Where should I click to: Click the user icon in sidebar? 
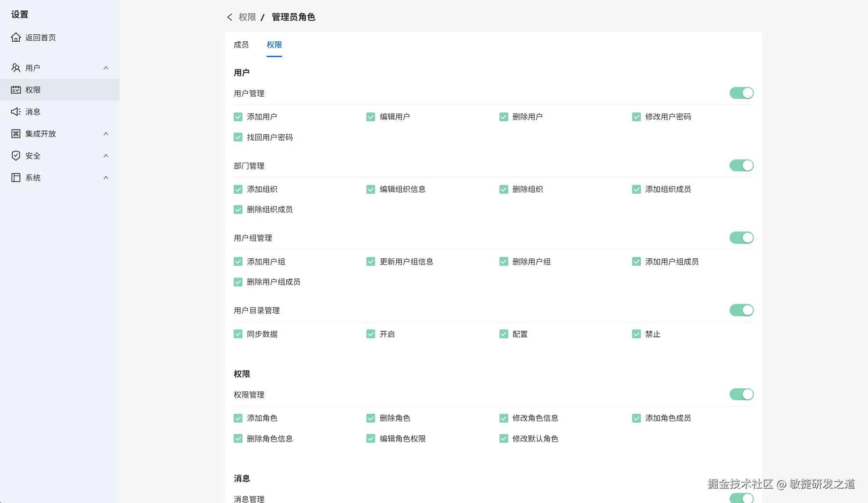tap(16, 68)
